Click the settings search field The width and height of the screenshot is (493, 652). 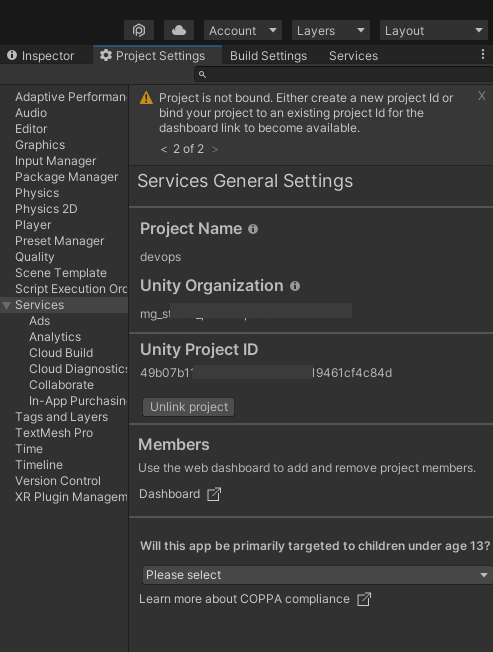pyautogui.click(x=343, y=74)
